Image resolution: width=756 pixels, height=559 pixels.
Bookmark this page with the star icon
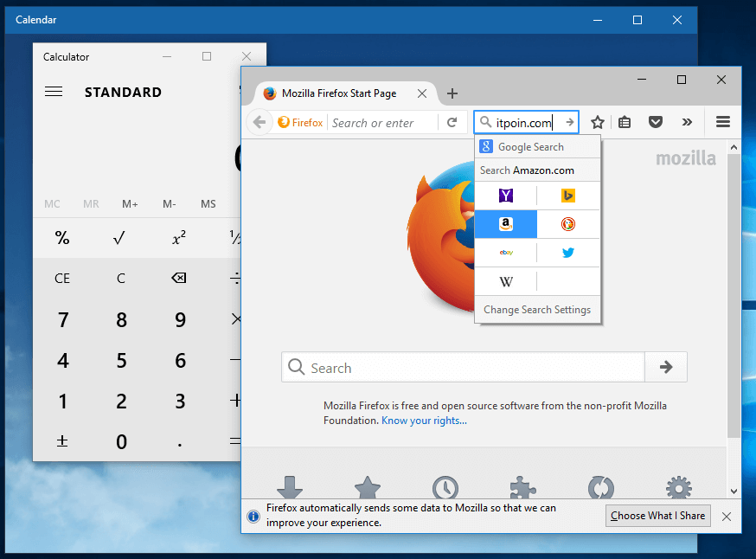598,123
